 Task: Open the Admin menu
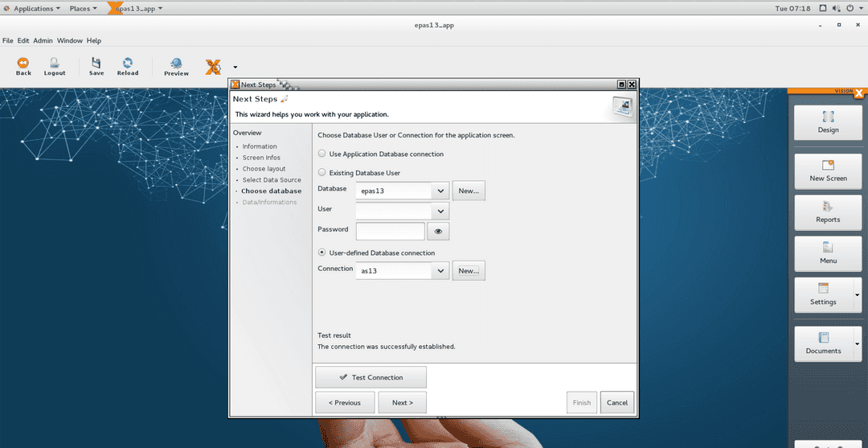pyautogui.click(x=42, y=40)
